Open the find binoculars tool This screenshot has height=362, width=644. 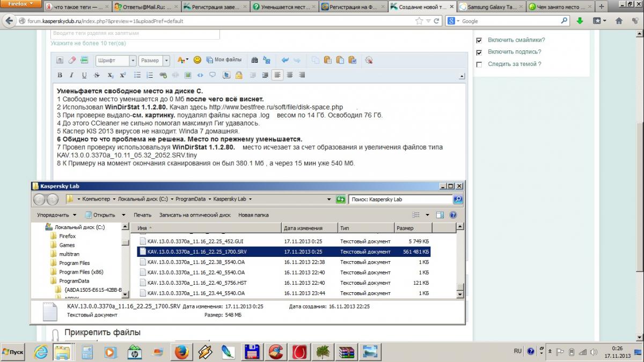pos(254,60)
